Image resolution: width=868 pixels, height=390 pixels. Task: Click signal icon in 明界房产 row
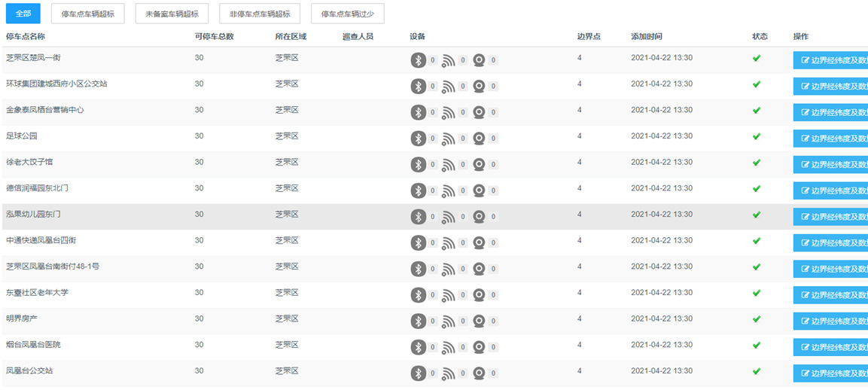[x=449, y=321]
